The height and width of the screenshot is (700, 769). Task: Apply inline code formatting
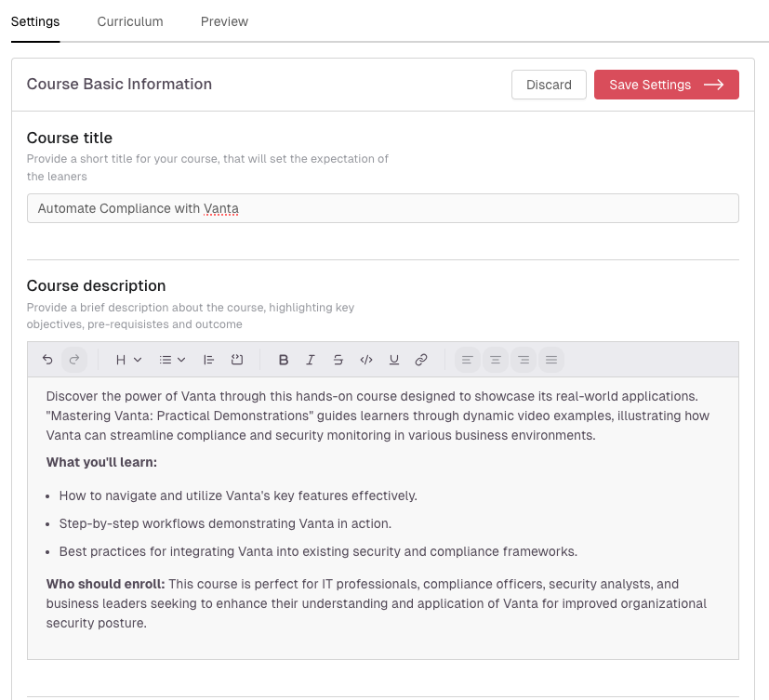[366, 360]
